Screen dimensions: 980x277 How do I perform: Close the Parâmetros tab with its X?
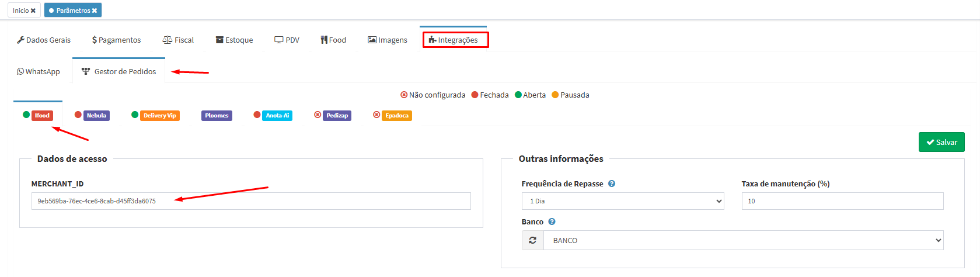tap(95, 11)
